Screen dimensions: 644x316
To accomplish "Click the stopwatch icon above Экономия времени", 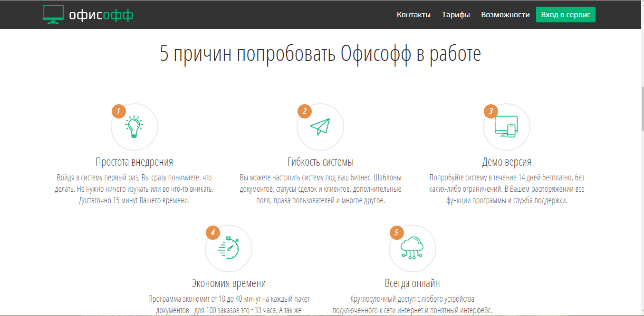I will coord(228,248).
